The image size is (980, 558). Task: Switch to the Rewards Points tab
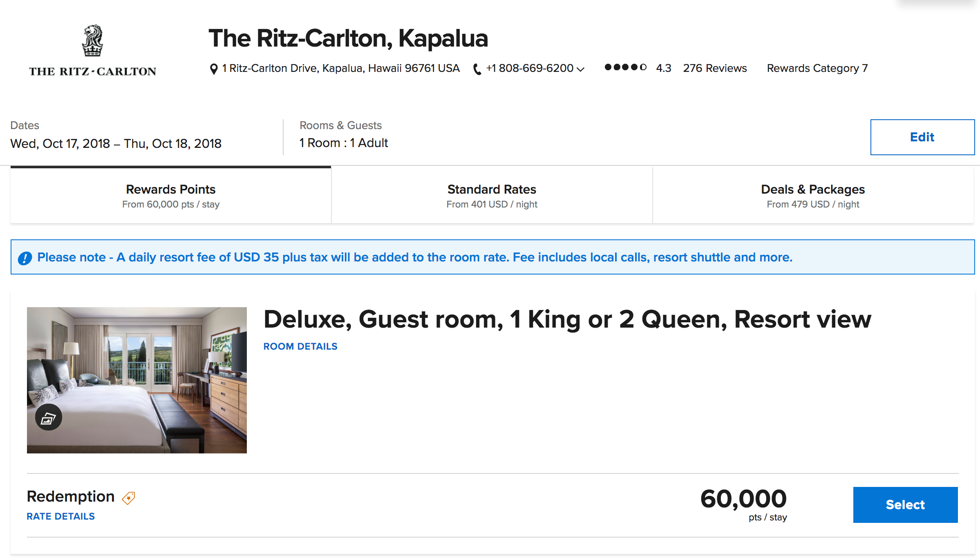coord(171,196)
